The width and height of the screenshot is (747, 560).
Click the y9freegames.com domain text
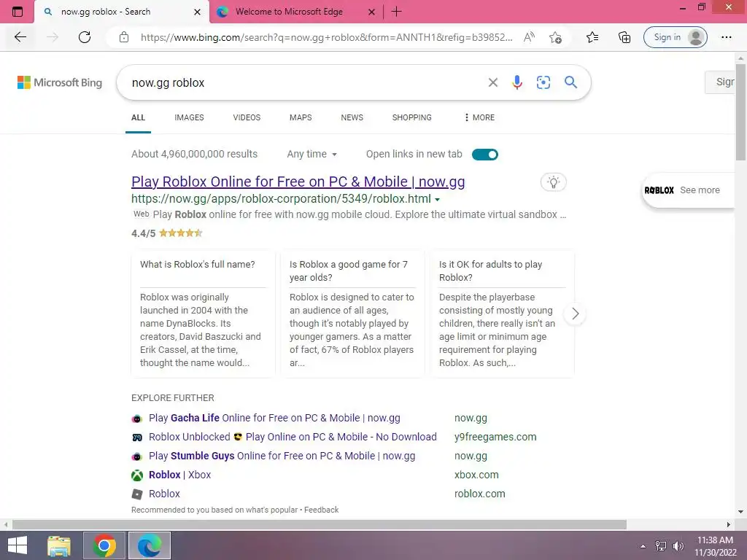point(495,437)
